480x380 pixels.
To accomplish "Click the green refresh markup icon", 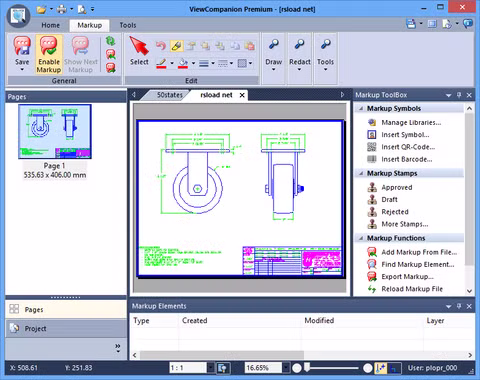I will coord(110,41).
